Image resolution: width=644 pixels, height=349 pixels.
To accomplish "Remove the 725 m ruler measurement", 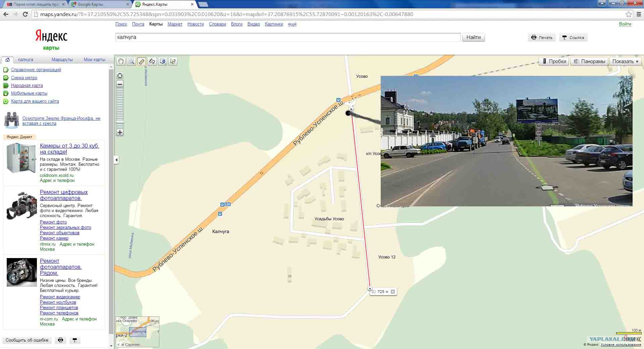I will point(393,292).
